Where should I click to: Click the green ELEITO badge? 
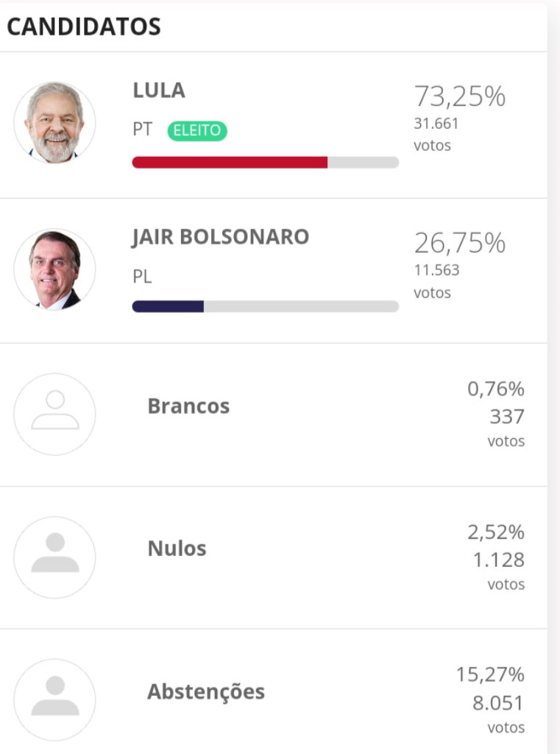point(197,131)
